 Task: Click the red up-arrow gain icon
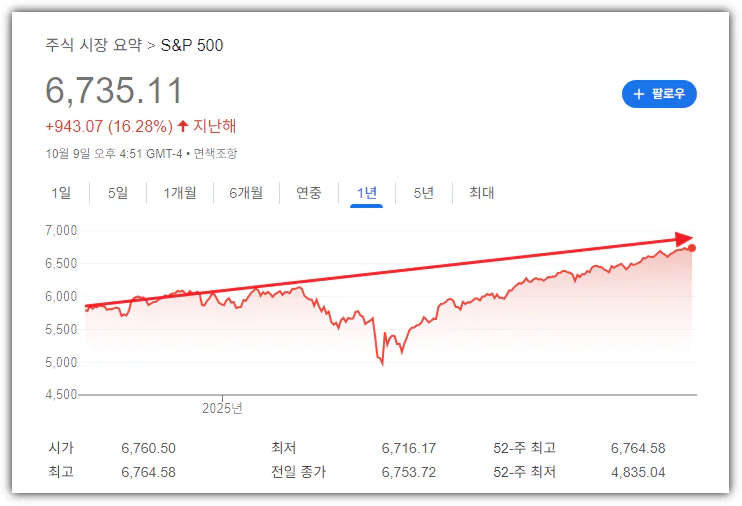point(182,127)
